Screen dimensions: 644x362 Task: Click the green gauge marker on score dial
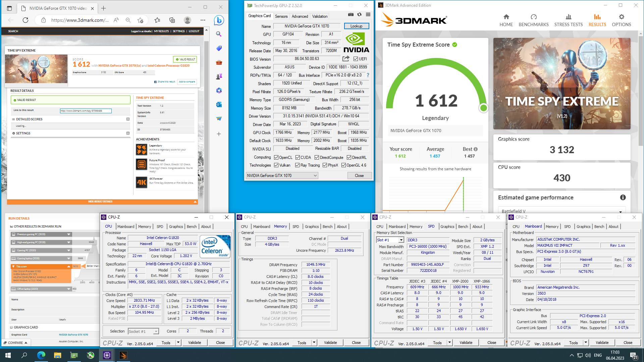pyautogui.click(x=483, y=108)
